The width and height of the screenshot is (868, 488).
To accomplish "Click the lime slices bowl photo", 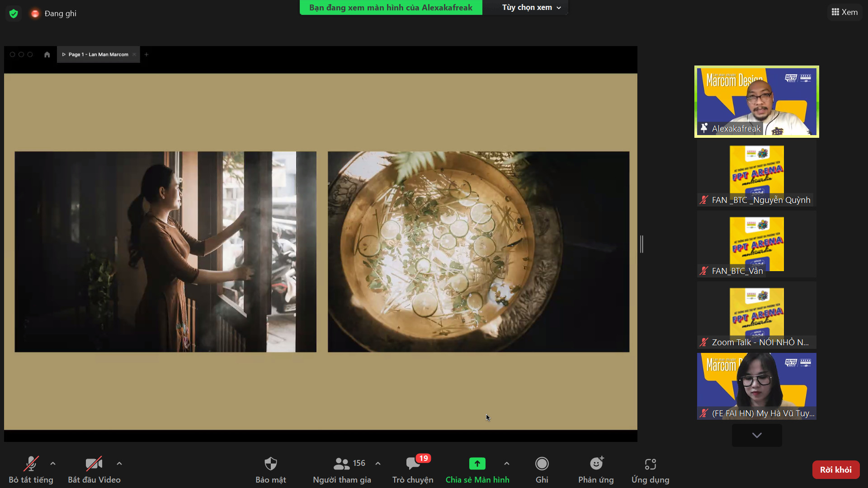I will (x=478, y=252).
